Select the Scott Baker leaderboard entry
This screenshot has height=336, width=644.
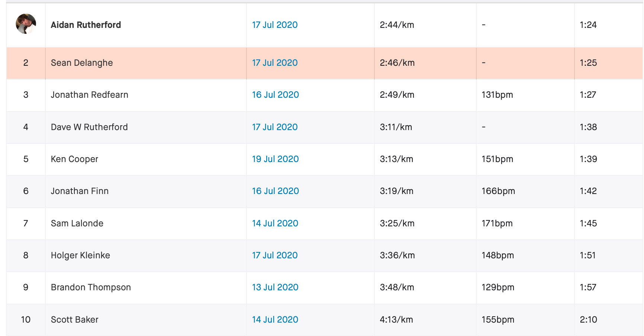(x=75, y=320)
